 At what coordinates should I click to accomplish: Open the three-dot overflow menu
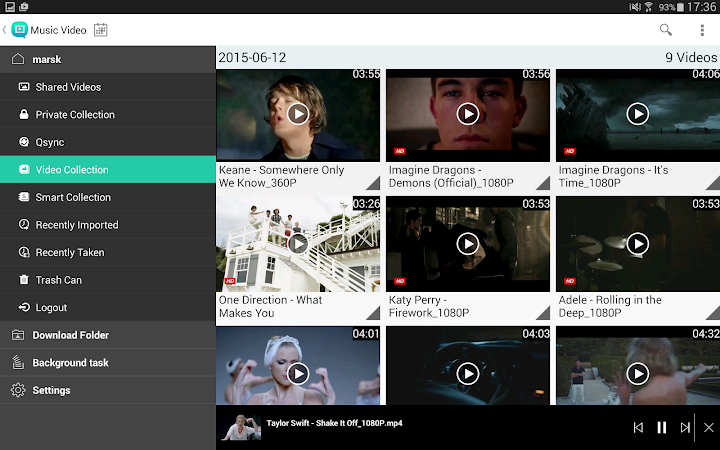pyautogui.click(x=702, y=30)
